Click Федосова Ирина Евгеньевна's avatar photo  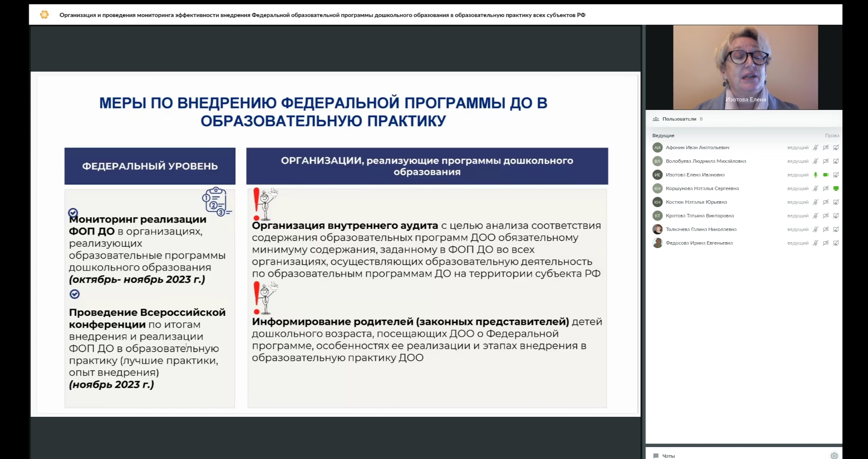[657, 243]
